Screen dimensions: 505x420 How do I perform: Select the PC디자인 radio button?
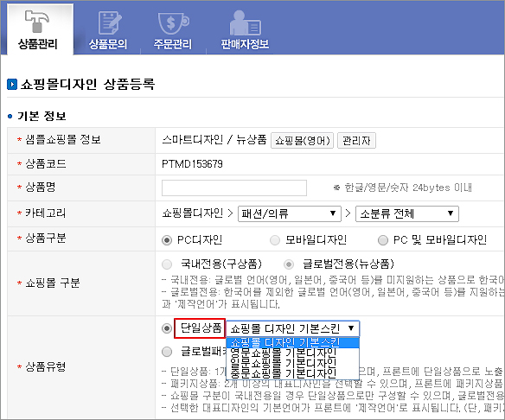[167, 240]
